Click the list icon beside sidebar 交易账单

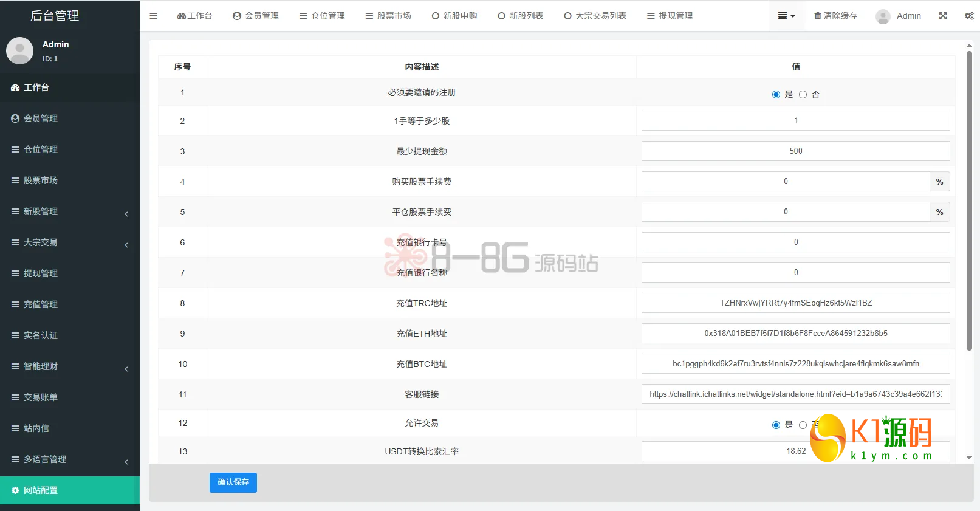coord(15,397)
